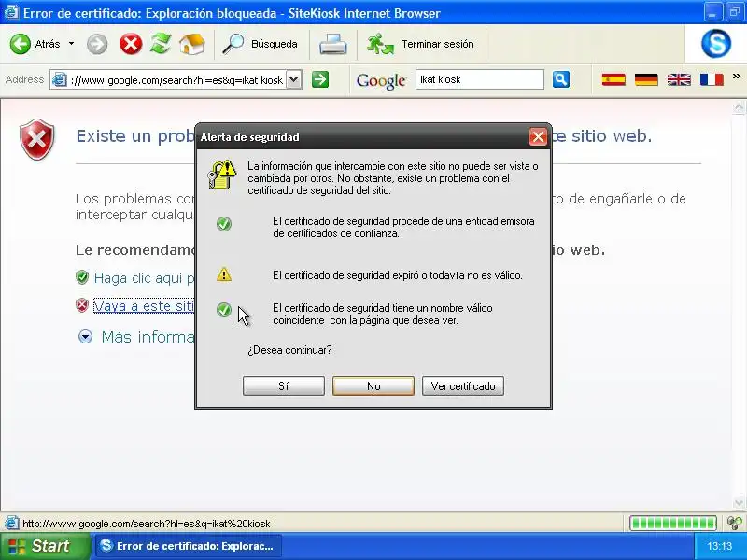Click No button in security alert
This screenshot has height=560, width=747.
(373, 386)
